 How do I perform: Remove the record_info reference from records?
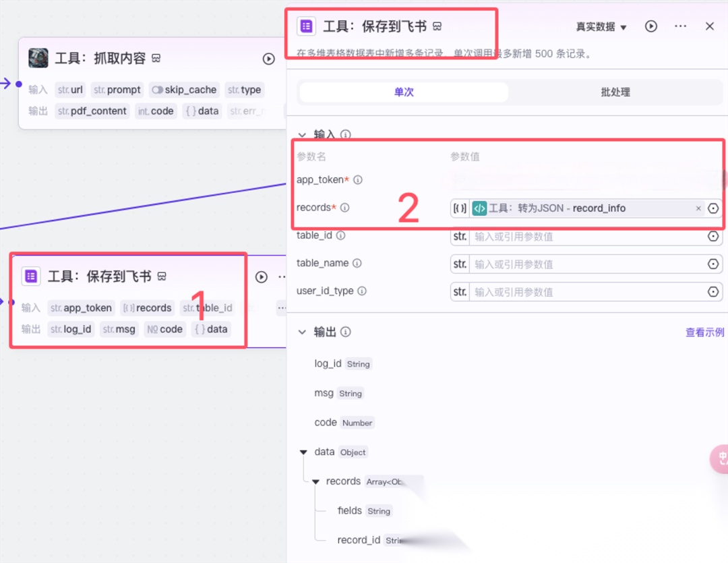698,208
